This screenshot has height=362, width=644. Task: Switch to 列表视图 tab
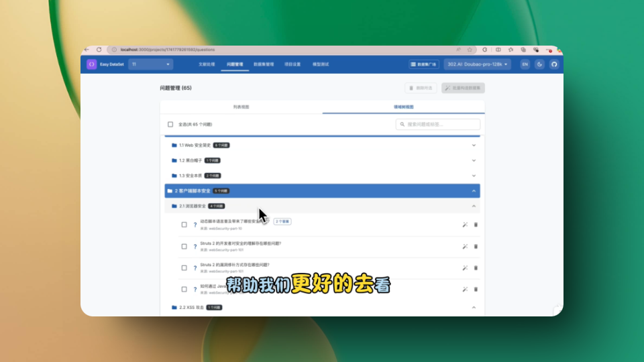coord(241,107)
